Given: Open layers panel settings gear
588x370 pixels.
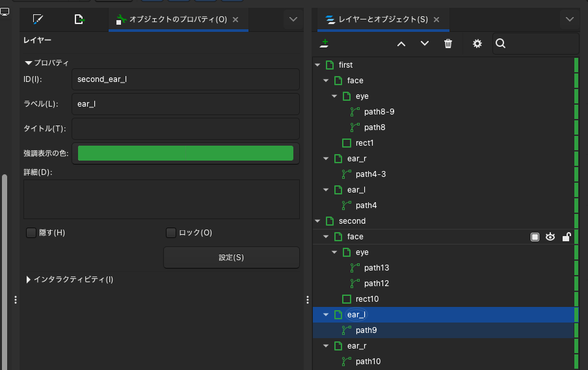Looking at the screenshot, I should point(477,44).
